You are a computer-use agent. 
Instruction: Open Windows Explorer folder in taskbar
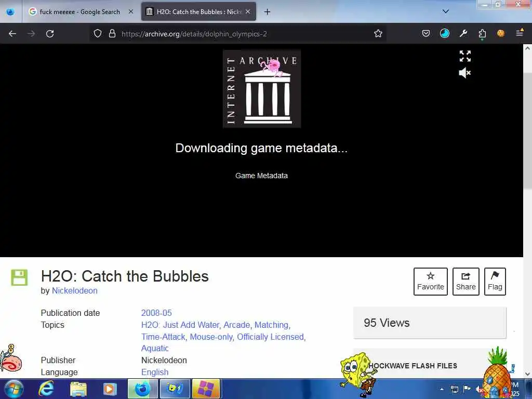[78, 389]
